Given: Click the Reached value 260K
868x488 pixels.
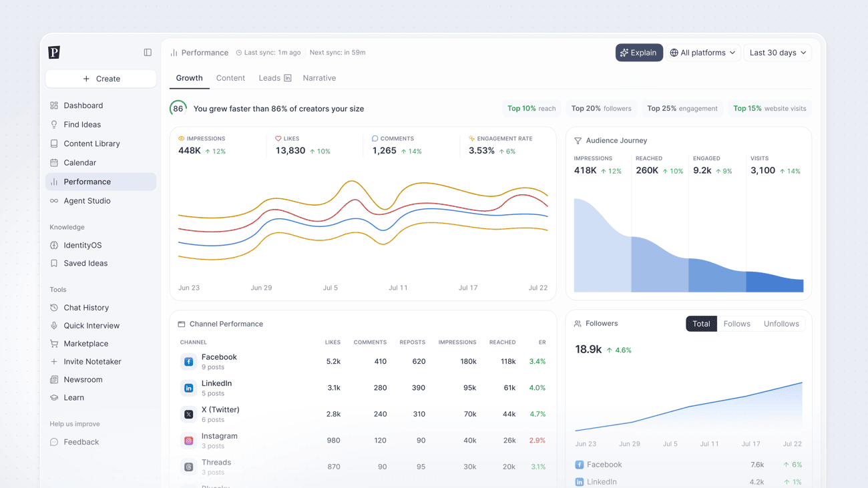Looking at the screenshot, I should click(x=647, y=171).
